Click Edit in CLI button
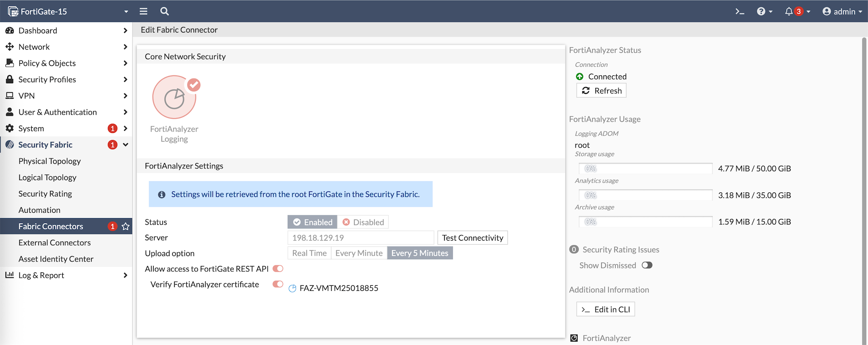This screenshot has height=345, width=868. click(x=606, y=309)
